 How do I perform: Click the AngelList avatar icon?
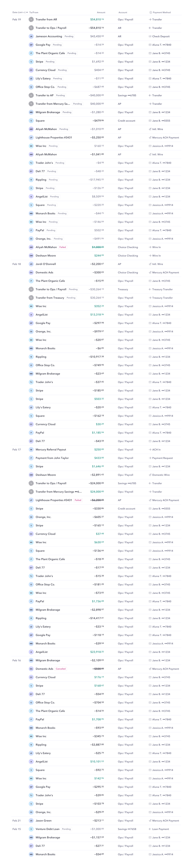point(31,196)
